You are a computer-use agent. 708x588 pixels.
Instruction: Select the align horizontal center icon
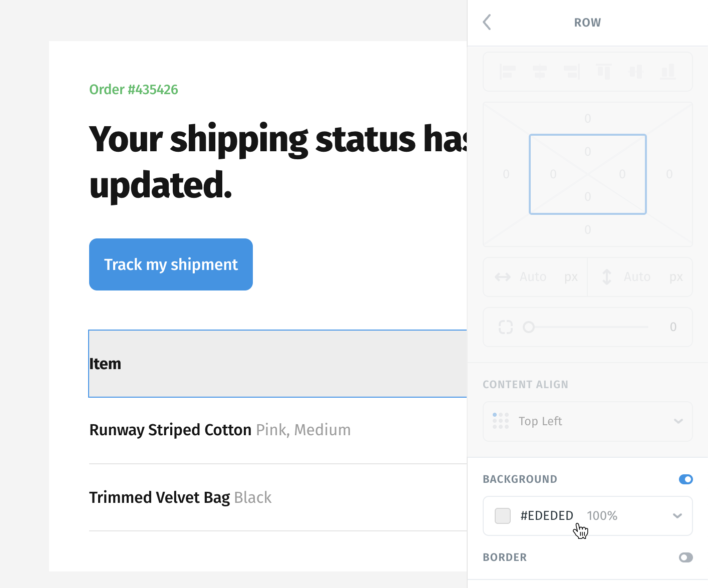click(x=539, y=72)
